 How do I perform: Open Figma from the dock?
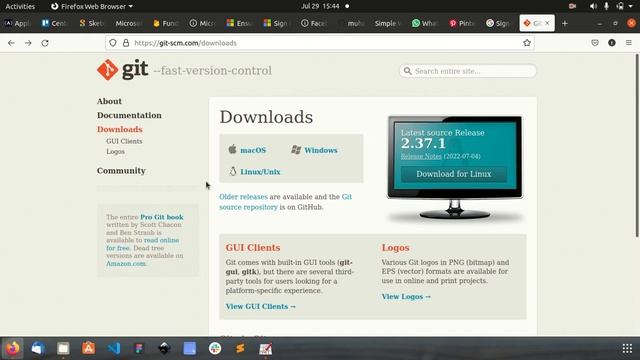click(x=139, y=348)
